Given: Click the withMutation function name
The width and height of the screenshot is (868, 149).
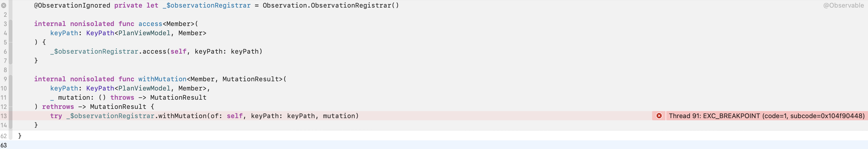Looking at the screenshot, I should [162, 79].
